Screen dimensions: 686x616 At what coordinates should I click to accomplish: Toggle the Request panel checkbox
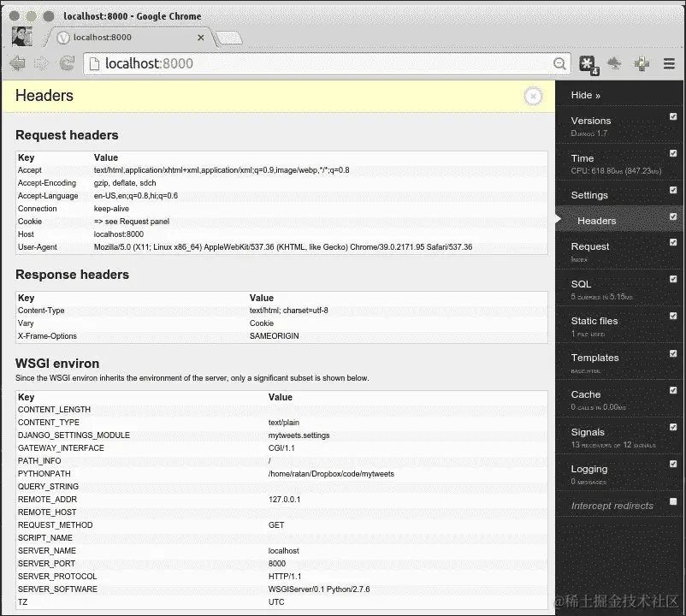(x=673, y=242)
